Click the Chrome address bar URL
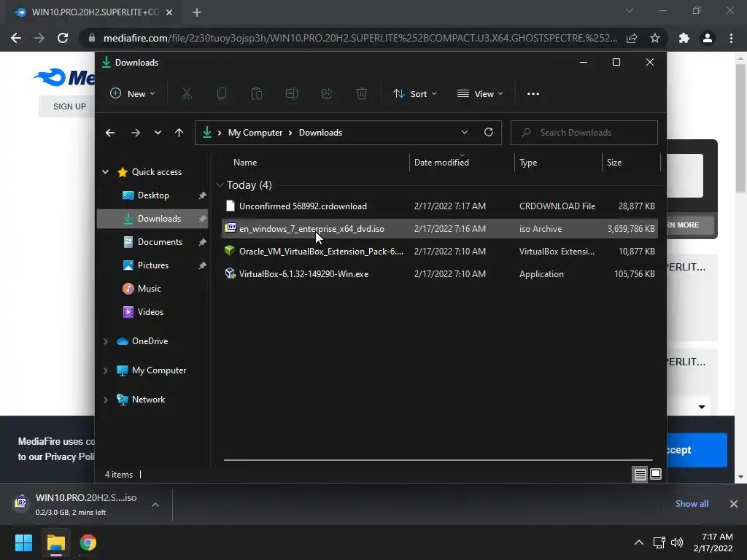747x560 pixels. click(x=360, y=38)
